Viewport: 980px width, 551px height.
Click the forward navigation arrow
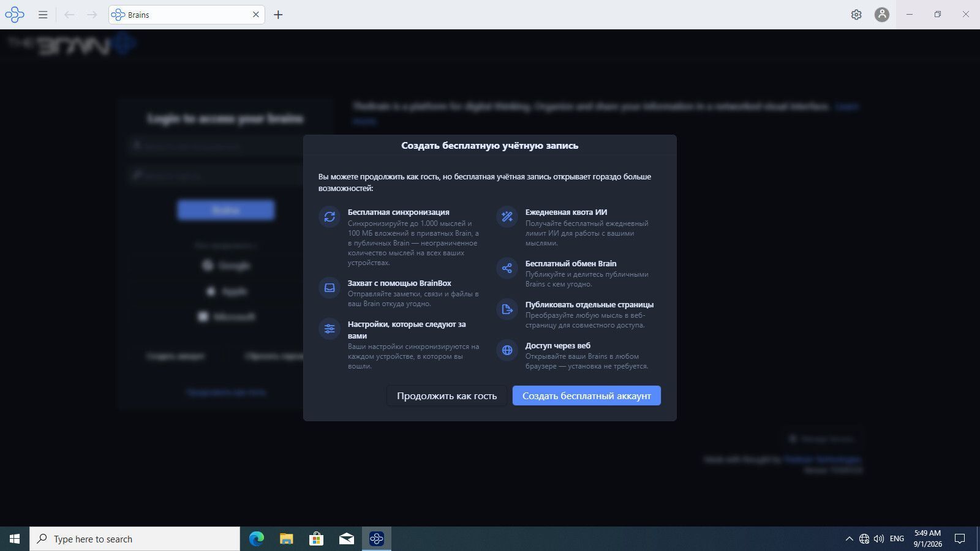point(92,15)
